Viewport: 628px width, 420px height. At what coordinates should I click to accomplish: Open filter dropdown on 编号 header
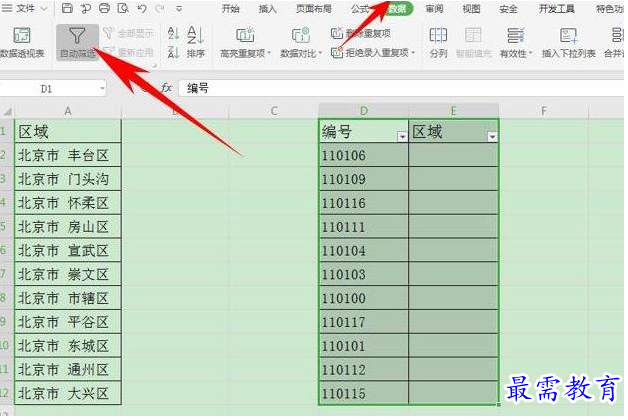click(402, 137)
